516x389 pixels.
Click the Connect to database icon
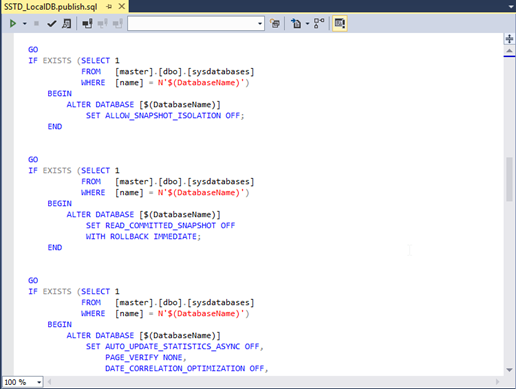pyautogui.click(x=87, y=24)
